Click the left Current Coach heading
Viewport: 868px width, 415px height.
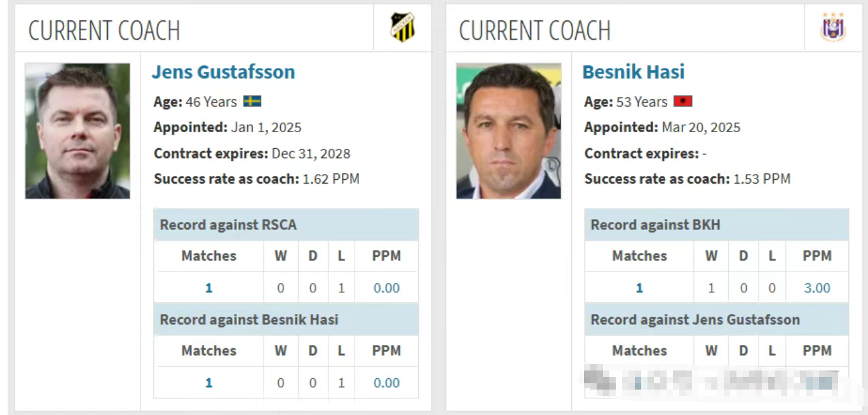104,31
